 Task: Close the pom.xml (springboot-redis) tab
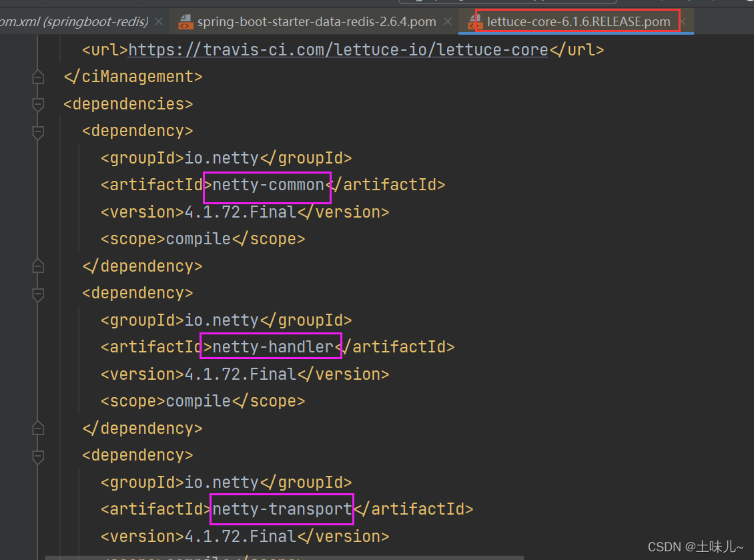(x=159, y=21)
